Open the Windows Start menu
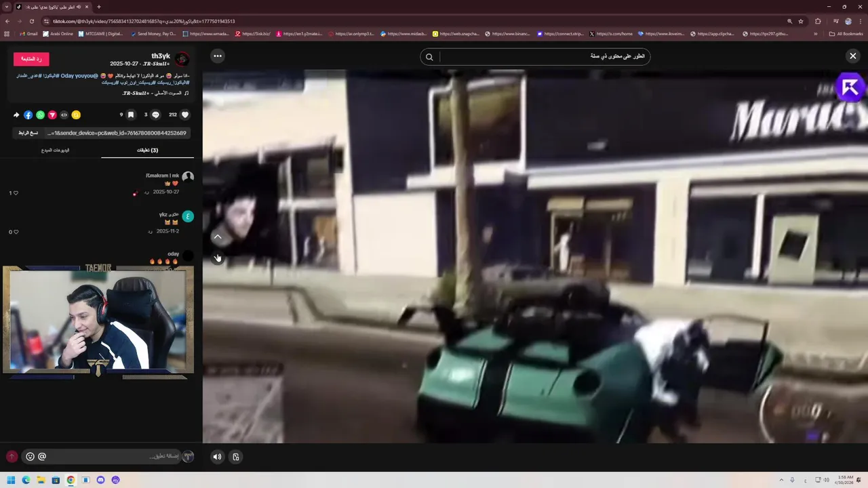The width and height of the screenshot is (868, 488). click(11, 480)
